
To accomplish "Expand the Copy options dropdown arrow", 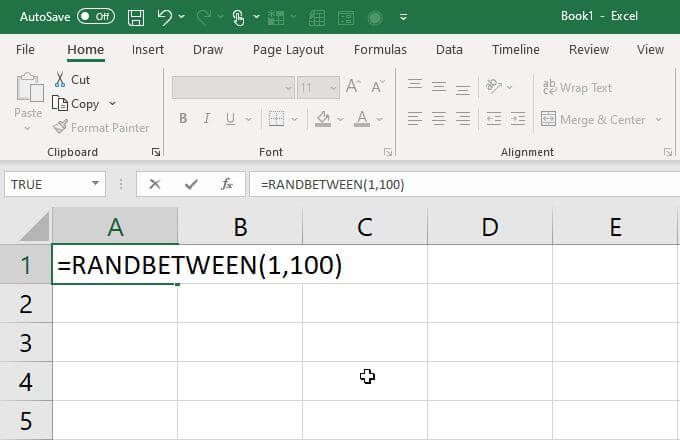I will pos(113,104).
